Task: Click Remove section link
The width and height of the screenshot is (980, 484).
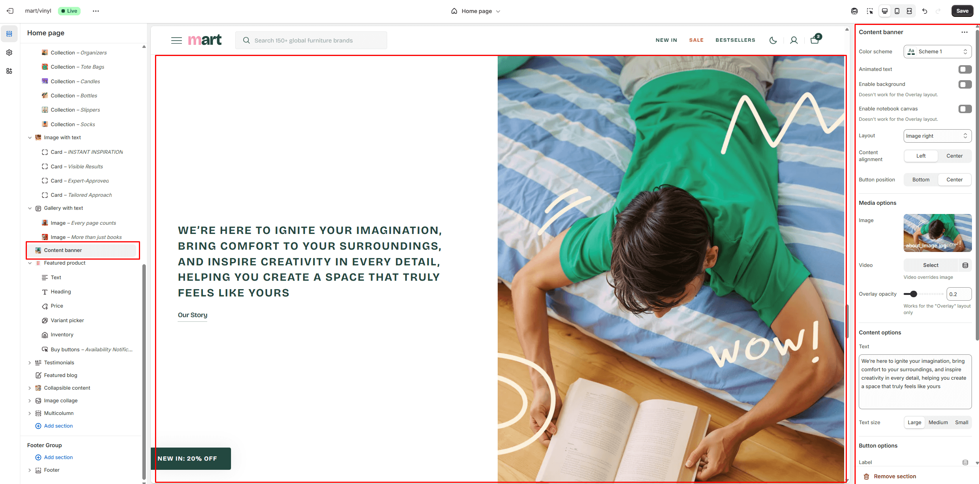Action: (x=895, y=476)
